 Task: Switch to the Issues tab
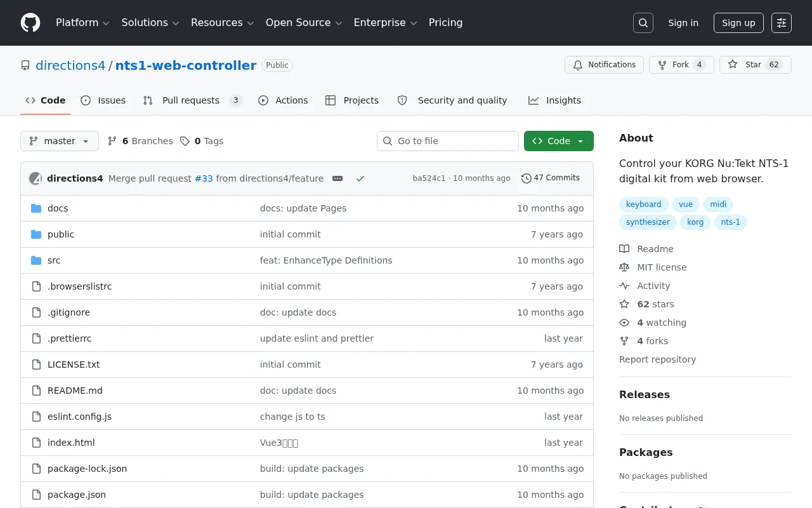(x=103, y=100)
